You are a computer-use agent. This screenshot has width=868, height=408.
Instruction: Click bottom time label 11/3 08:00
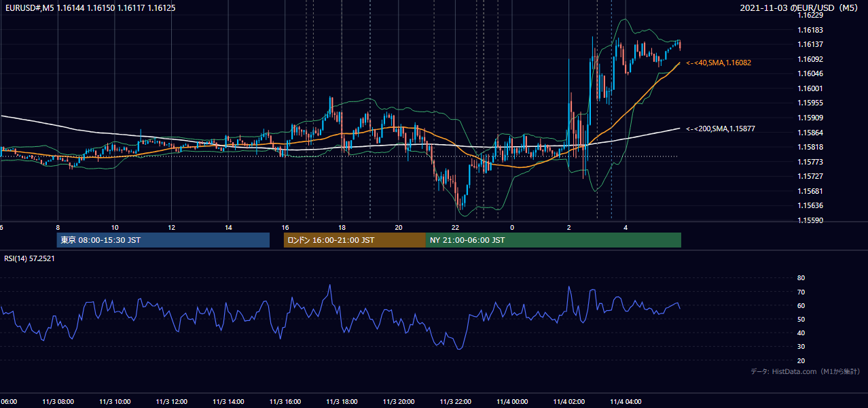tap(58, 401)
